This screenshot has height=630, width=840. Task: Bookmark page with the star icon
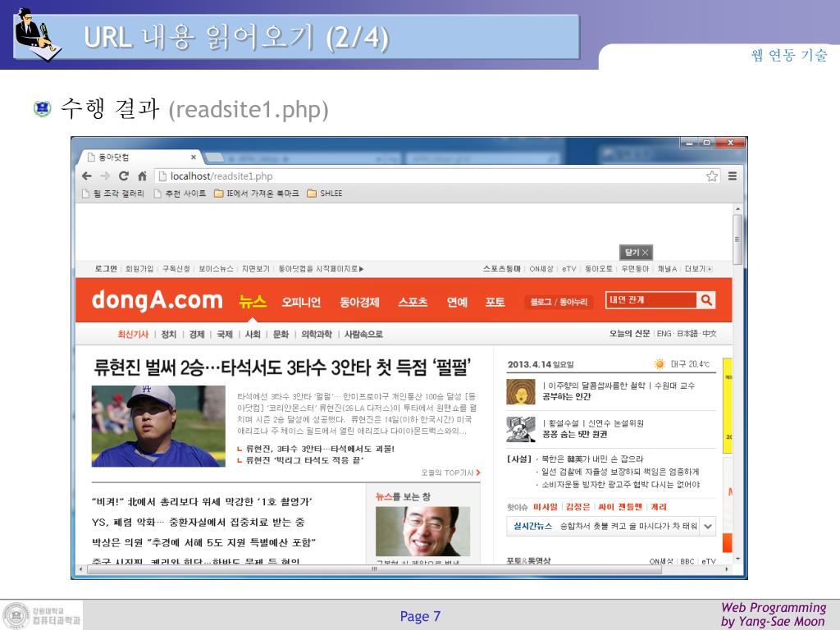(712, 176)
